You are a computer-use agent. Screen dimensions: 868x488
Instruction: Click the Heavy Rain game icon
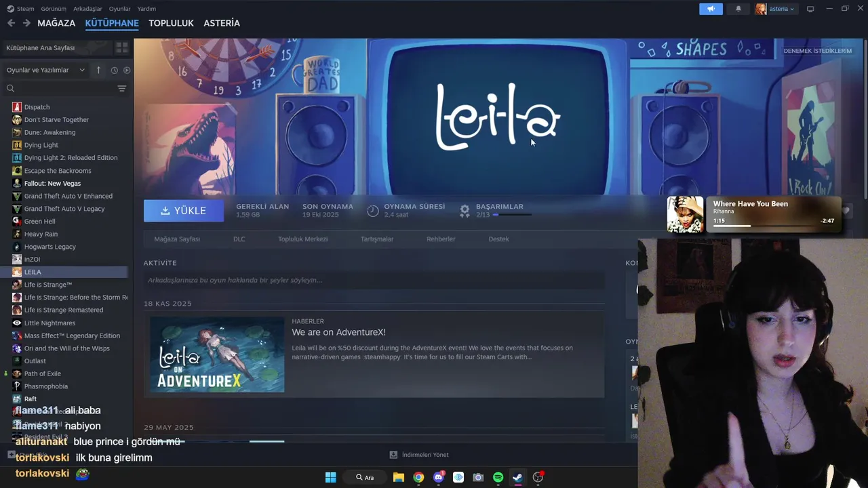17,234
